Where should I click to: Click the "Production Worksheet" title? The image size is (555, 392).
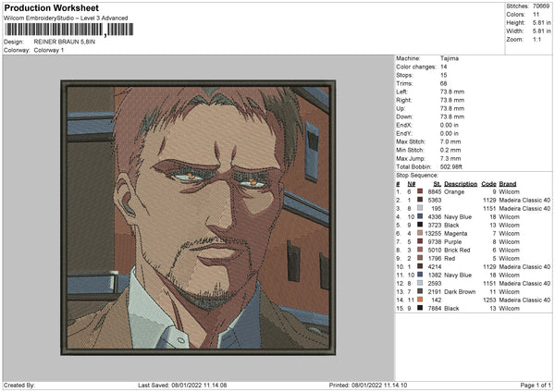[51, 7]
